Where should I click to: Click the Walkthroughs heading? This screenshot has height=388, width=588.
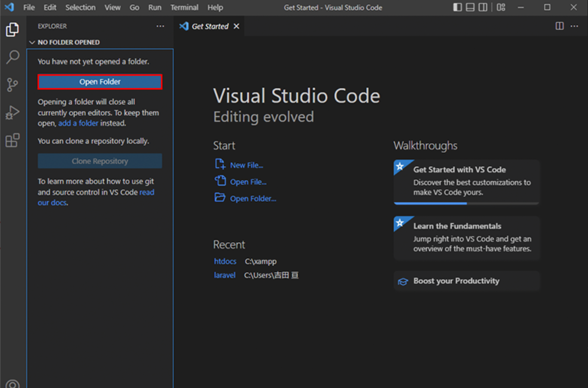426,146
